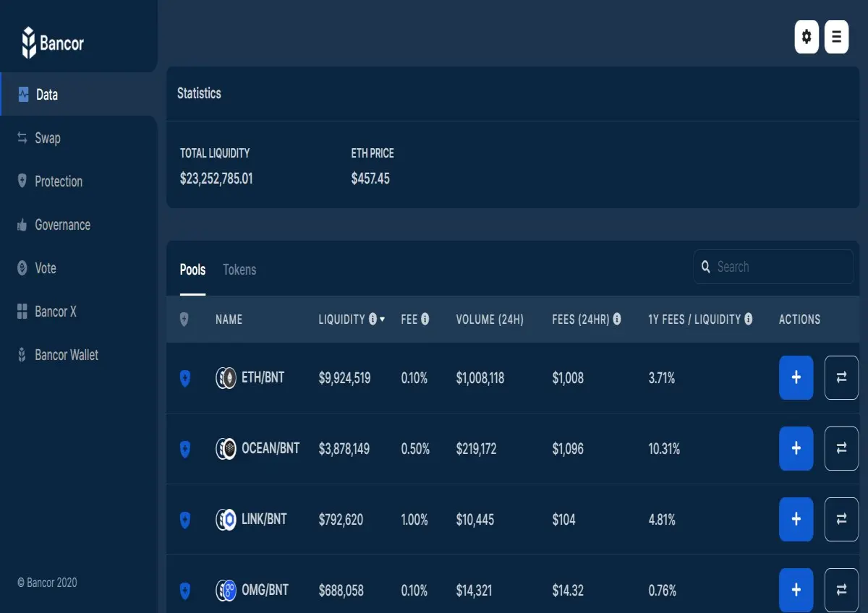The width and height of the screenshot is (868, 613).
Task: Focus the Search input field
Action: click(x=773, y=267)
